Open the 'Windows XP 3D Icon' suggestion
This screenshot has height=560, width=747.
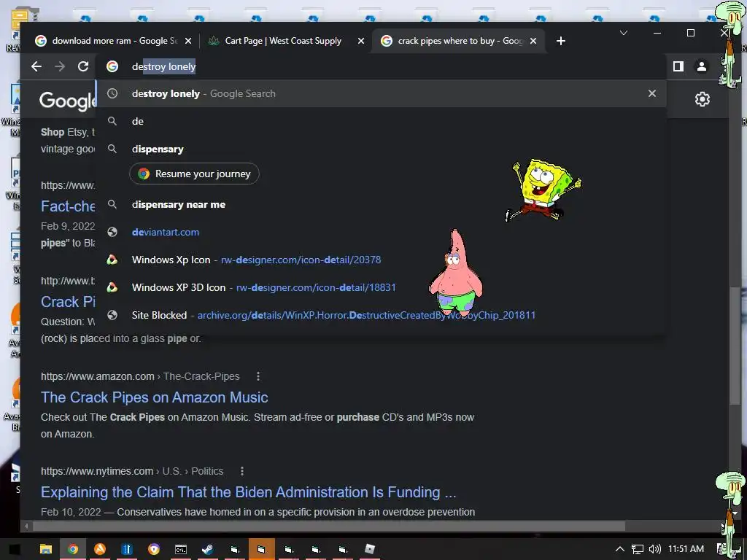click(381, 287)
